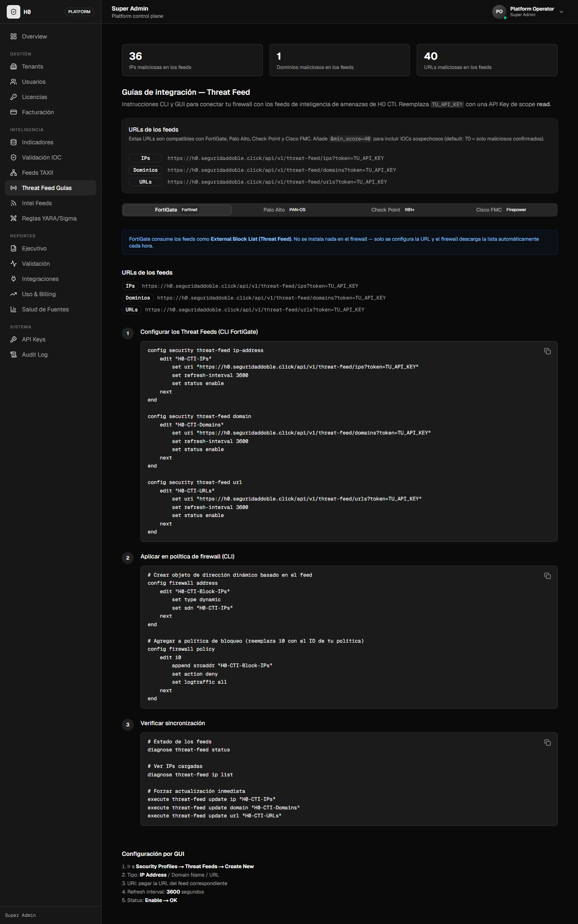Click the Super Admin footer label

click(x=20, y=915)
